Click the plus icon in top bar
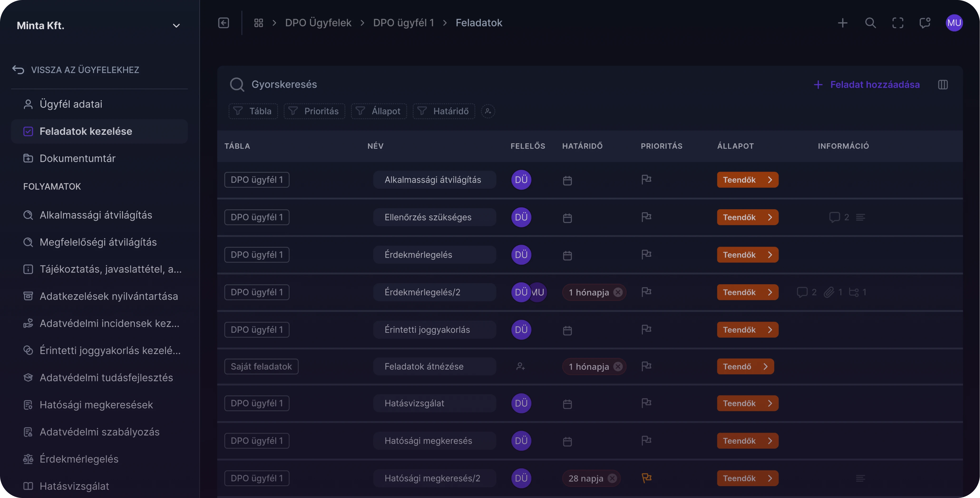Screen dimensions: 980x498 843,23
